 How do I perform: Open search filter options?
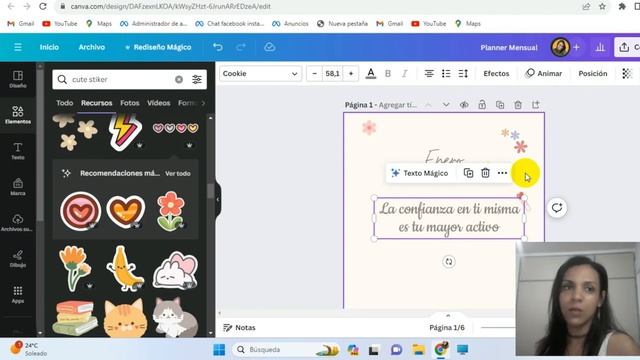197,79
